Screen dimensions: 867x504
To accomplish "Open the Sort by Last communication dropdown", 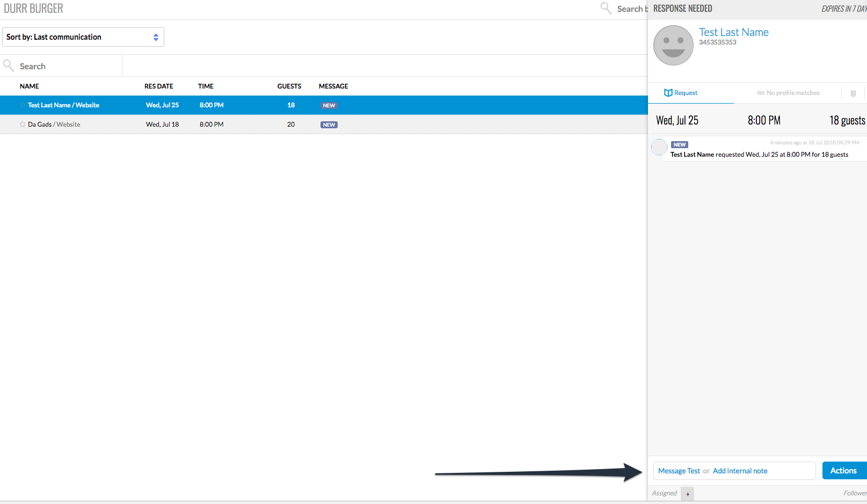I will pos(83,37).
